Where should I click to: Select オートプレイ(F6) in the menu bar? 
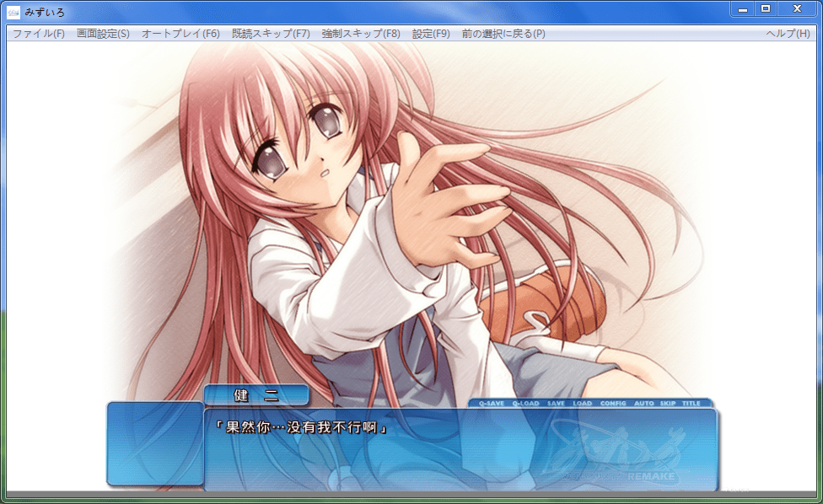pyautogui.click(x=180, y=34)
